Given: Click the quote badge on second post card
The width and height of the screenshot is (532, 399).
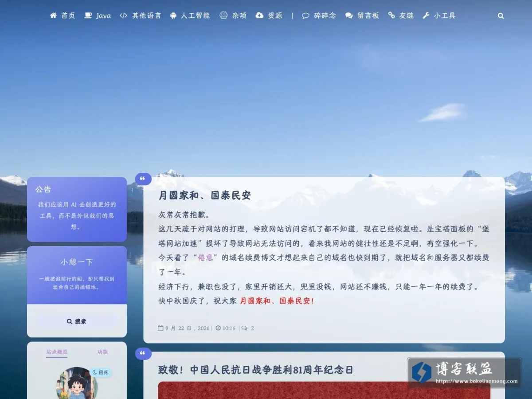Looking at the screenshot, I should [143, 354].
